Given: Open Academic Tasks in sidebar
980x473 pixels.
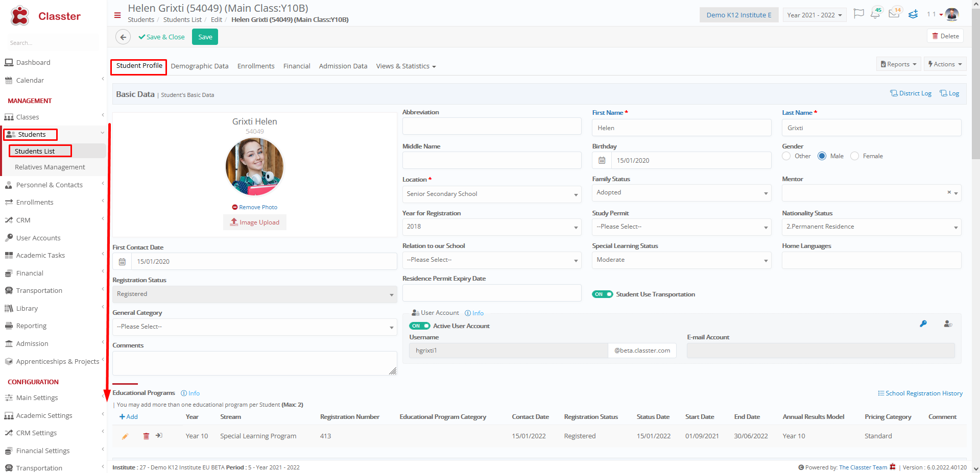Looking at the screenshot, I should coord(40,255).
